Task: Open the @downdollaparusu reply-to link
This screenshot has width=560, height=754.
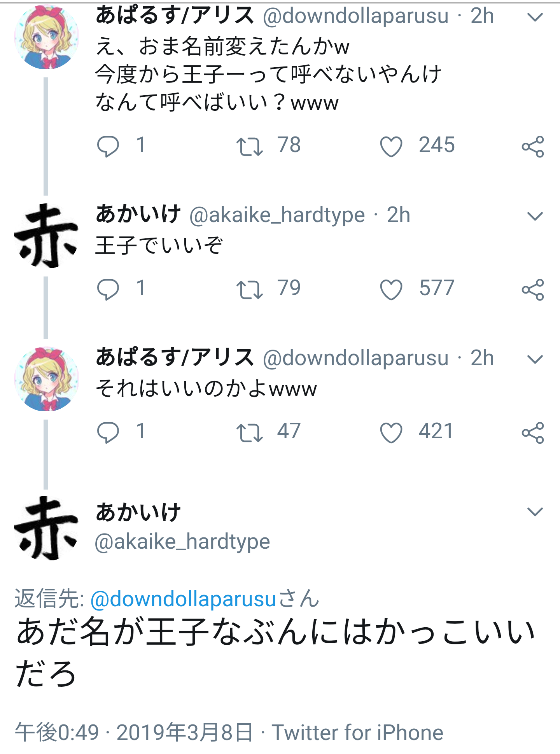Action: [183, 599]
